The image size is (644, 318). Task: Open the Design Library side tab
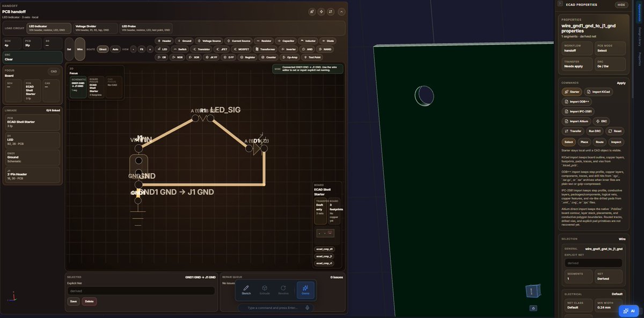pos(639,36)
